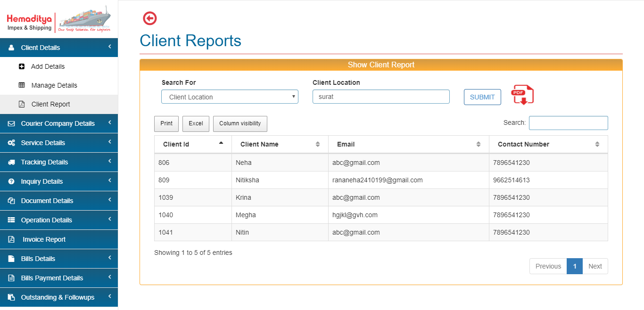This screenshot has width=644, height=310.
Task: Open Manage Details in sidebar
Action: click(54, 85)
